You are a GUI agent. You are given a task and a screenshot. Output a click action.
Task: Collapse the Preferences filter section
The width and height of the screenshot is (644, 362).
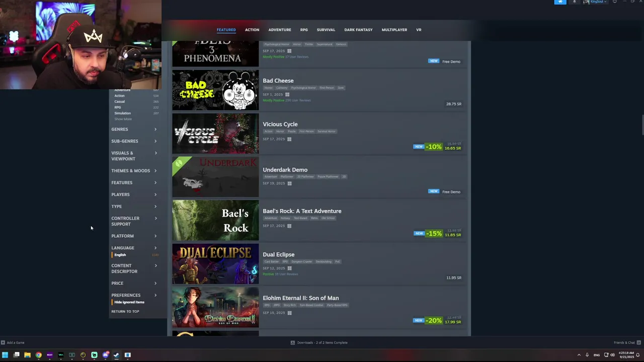134,295
